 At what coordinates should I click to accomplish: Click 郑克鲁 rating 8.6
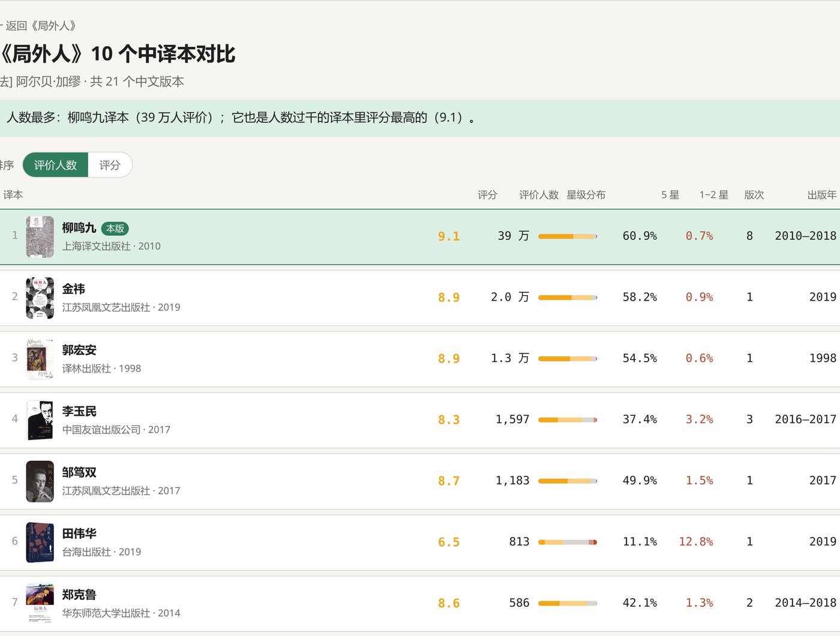click(449, 604)
